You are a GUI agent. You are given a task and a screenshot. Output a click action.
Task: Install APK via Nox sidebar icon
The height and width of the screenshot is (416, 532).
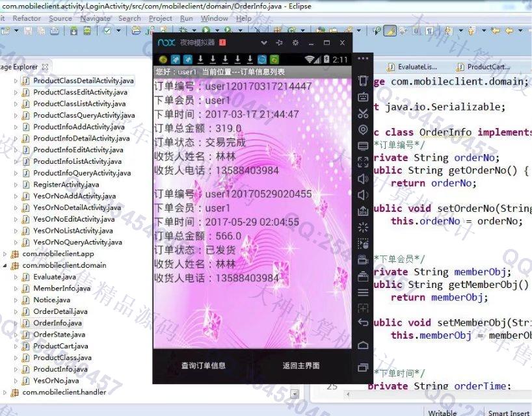tap(363, 211)
